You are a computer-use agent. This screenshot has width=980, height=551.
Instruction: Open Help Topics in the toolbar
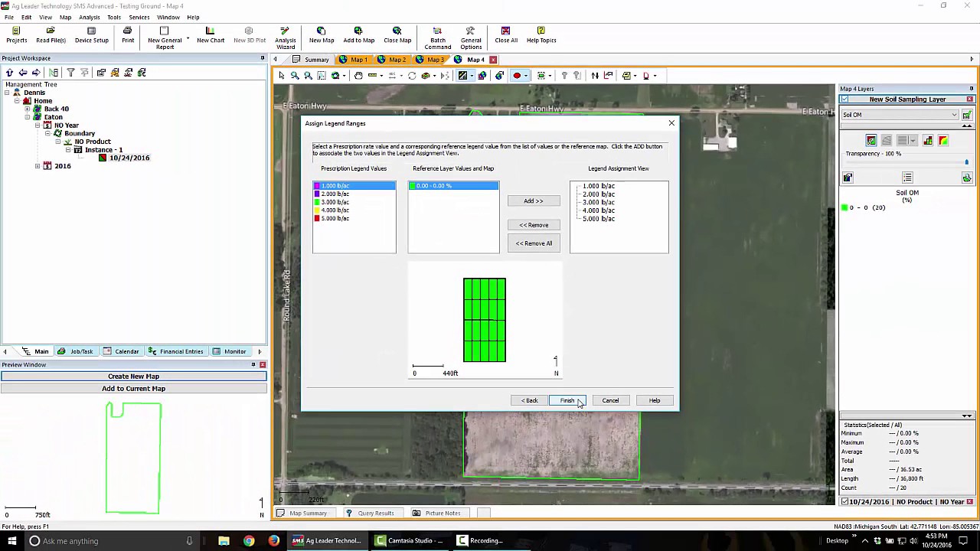tap(541, 35)
